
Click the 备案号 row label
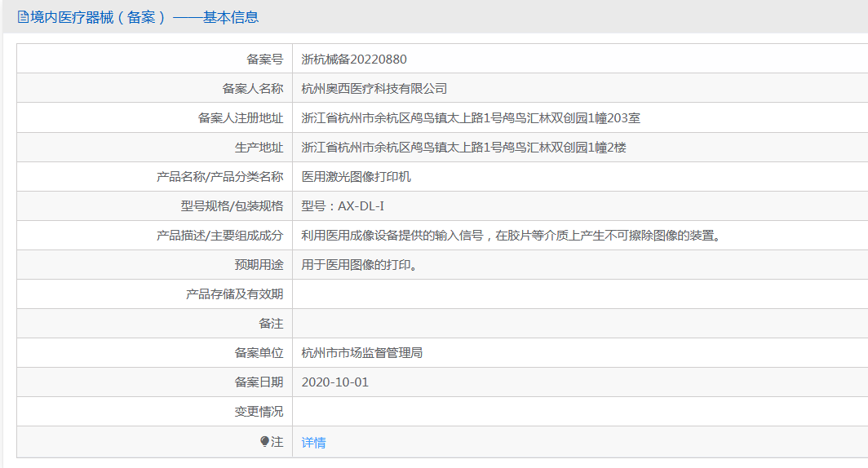pyautogui.click(x=264, y=60)
